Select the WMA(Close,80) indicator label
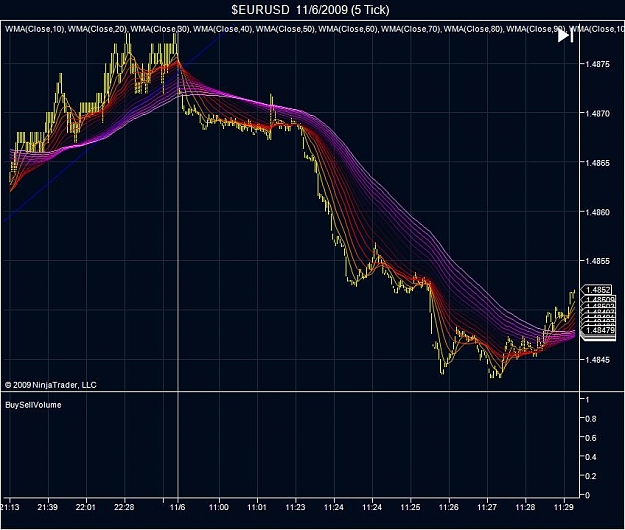This screenshot has width=625, height=530. tap(473, 29)
